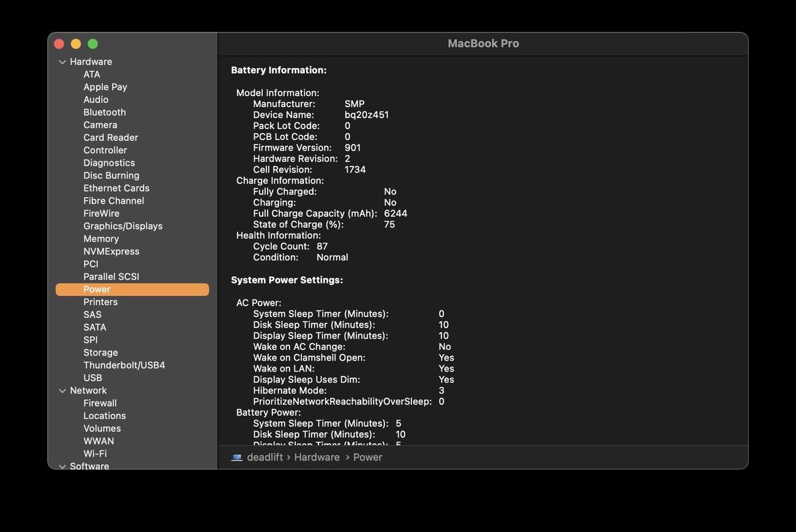Image resolution: width=796 pixels, height=532 pixels.
Task: Click the Hardware category label
Action: pyautogui.click(x=91, y=62)
